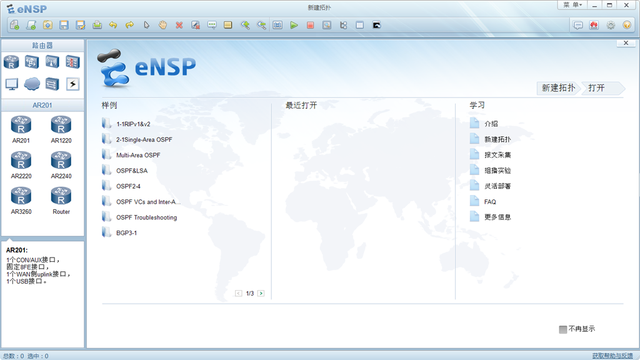Click the 新建拓扑 button
Viewport: 640px width, 360px height.
pyautogui.click(x=558, y=88)
